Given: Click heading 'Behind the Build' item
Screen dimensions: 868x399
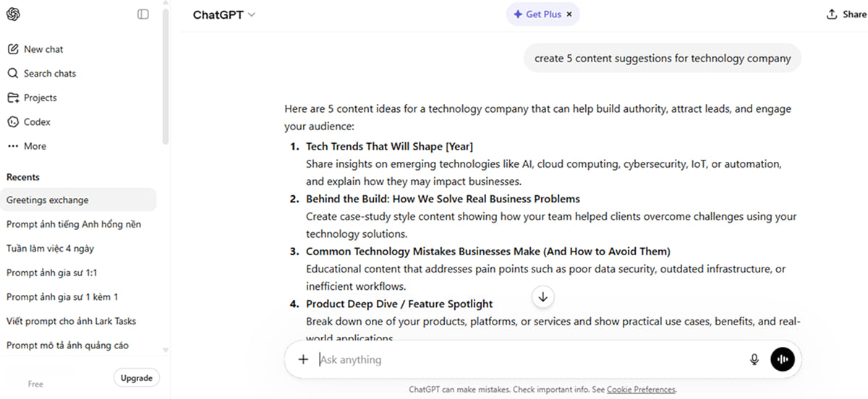Looking at the screenshot, I should (x=443, y=199).
